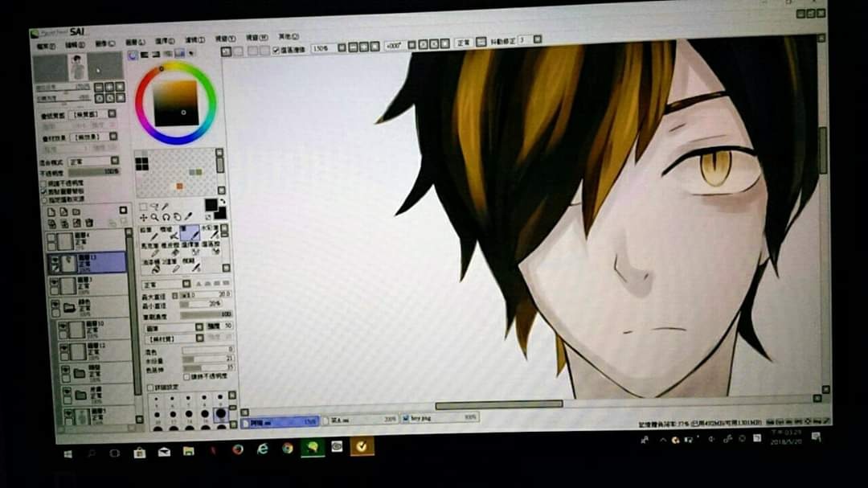The image size is (868, 488).
Task: Open the File (檔案) menu
Action: coord(46,47)
